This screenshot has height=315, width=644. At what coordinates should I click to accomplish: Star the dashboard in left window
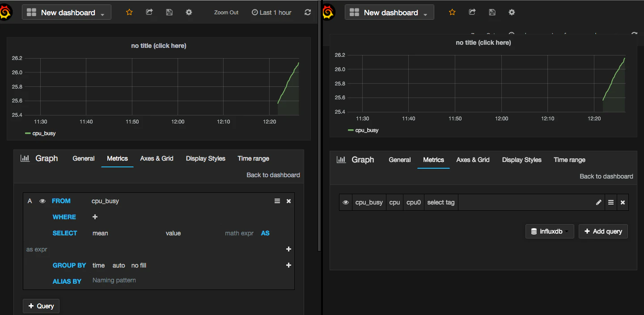(129, 13)
